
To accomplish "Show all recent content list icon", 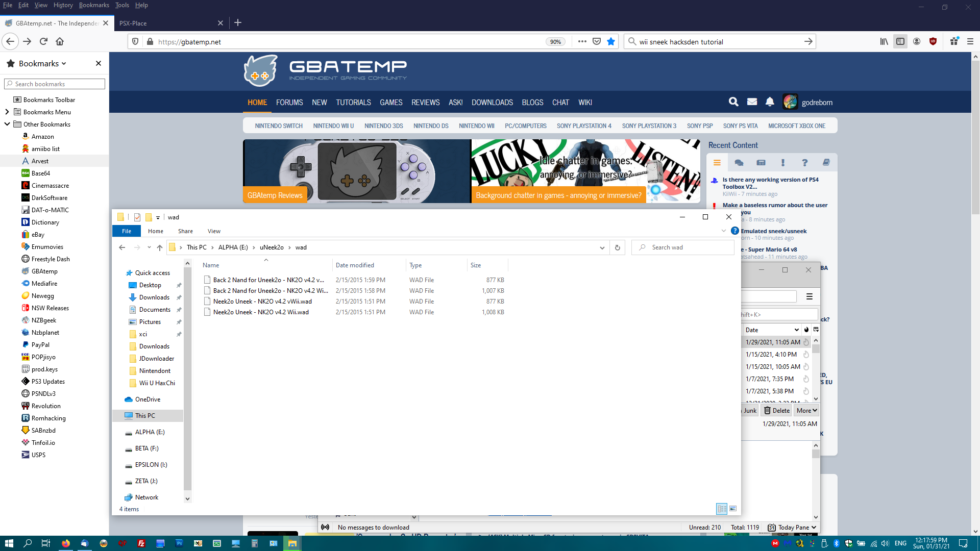I will pos(717,163).
